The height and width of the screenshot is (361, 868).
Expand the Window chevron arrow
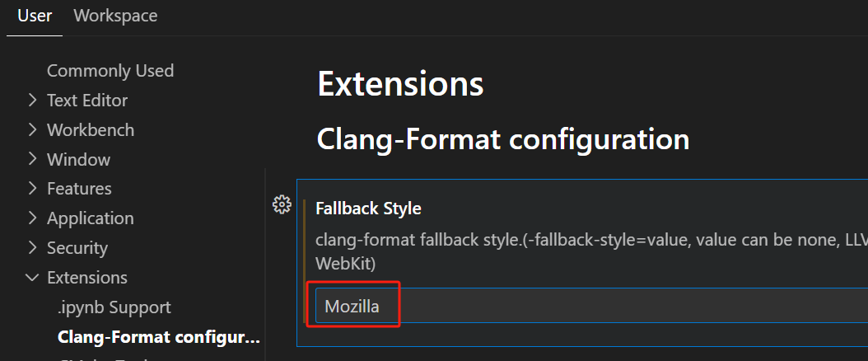(32, 159)
